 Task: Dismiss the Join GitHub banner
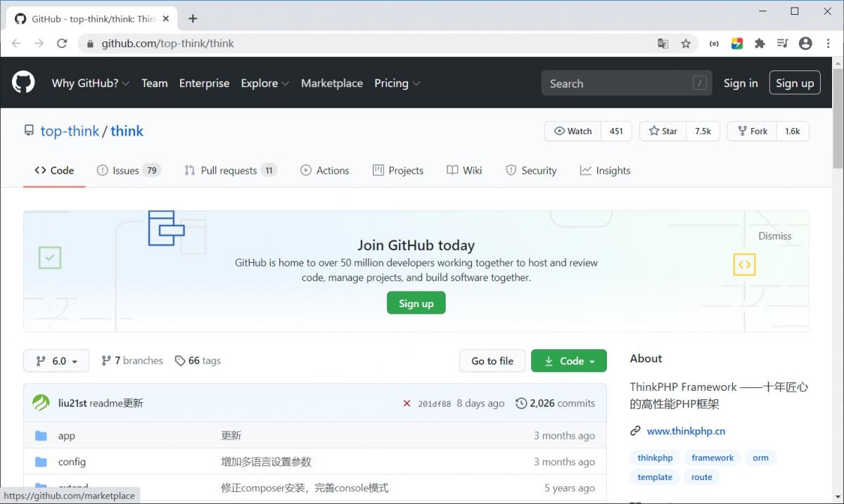click(x=775, y=236)
